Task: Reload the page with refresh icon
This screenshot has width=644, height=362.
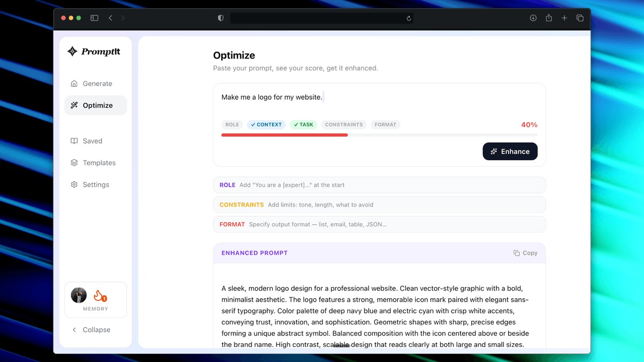Action: click(408, 18)
